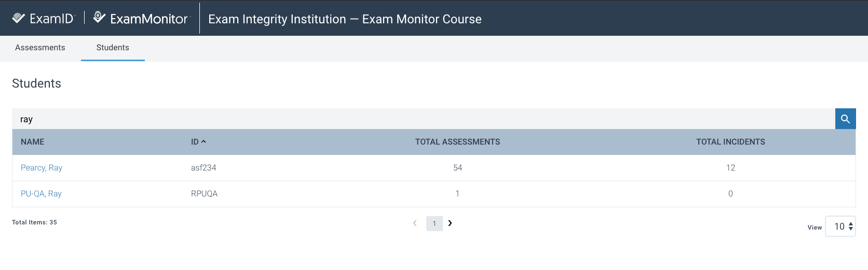Go to previous page with left chevron
Screen dimensions: 868x270
coord(415,223)
